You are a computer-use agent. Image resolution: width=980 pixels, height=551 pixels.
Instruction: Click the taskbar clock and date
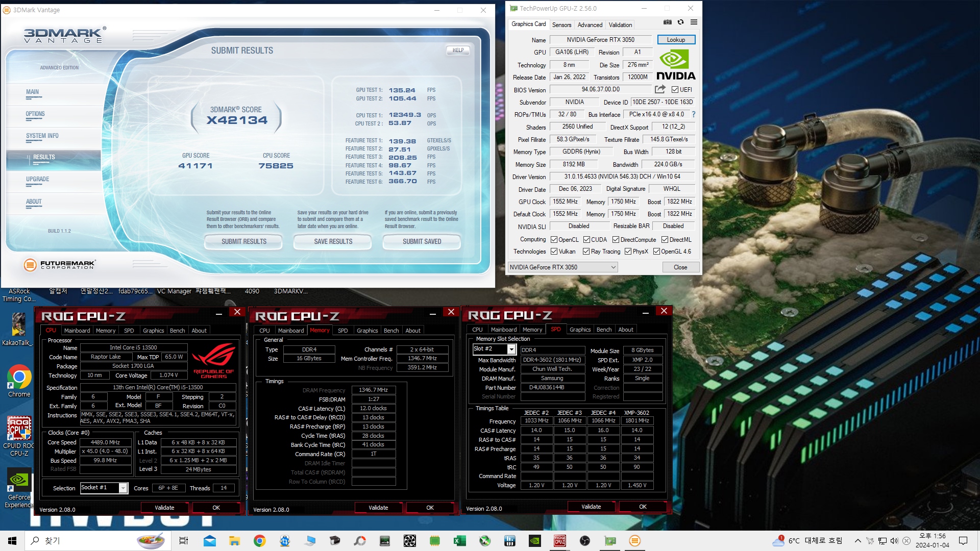pyautogui.click(x=932, y=541)
